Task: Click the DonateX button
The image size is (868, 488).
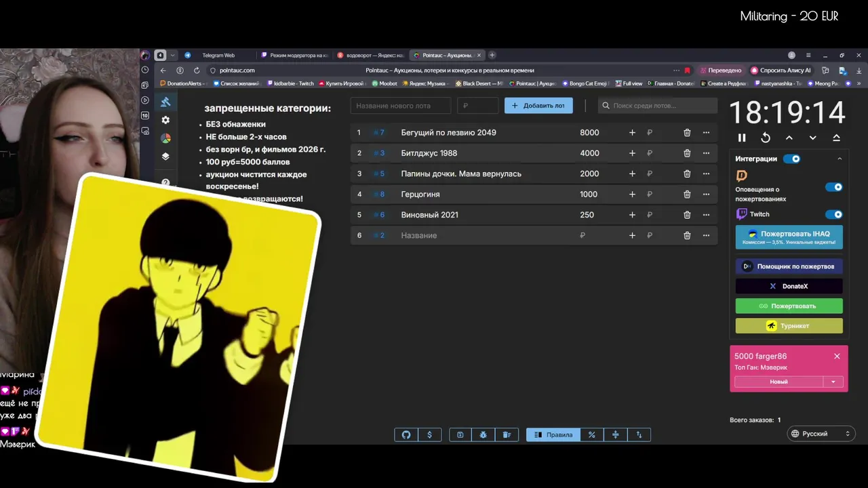Action: [789, 286]
